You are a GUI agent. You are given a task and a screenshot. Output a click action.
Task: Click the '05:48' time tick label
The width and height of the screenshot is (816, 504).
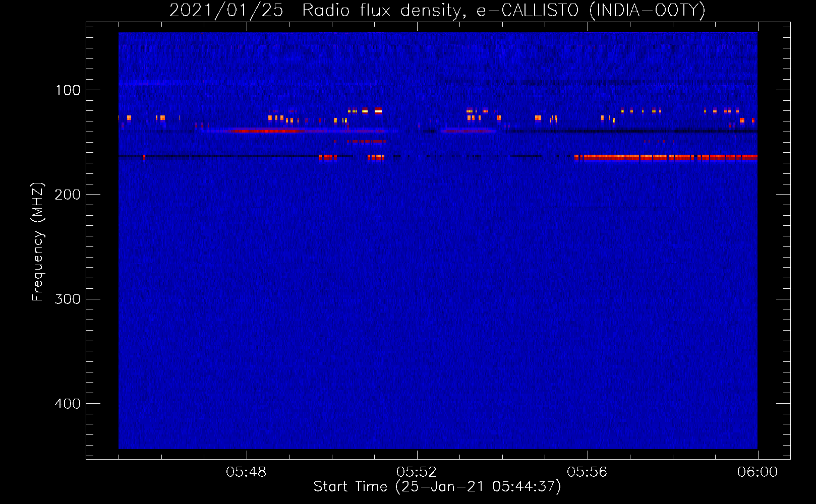tap(246, 472)
